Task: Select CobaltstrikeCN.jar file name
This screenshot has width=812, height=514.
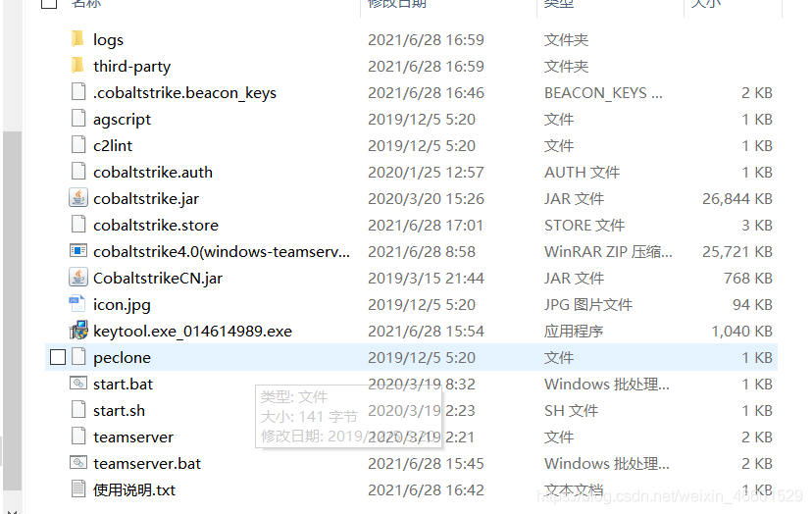Action: tap(158, 279)
